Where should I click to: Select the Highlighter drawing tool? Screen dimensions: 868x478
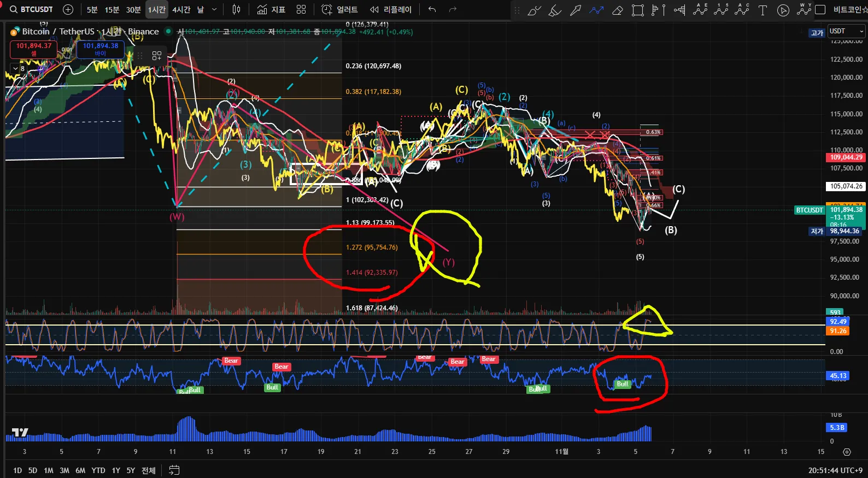tap(555, 10)
